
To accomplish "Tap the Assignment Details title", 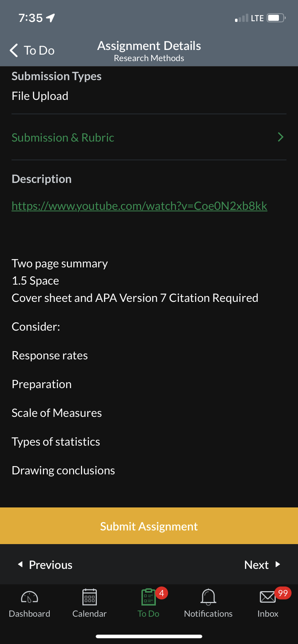I will click(x=149, y=46).
